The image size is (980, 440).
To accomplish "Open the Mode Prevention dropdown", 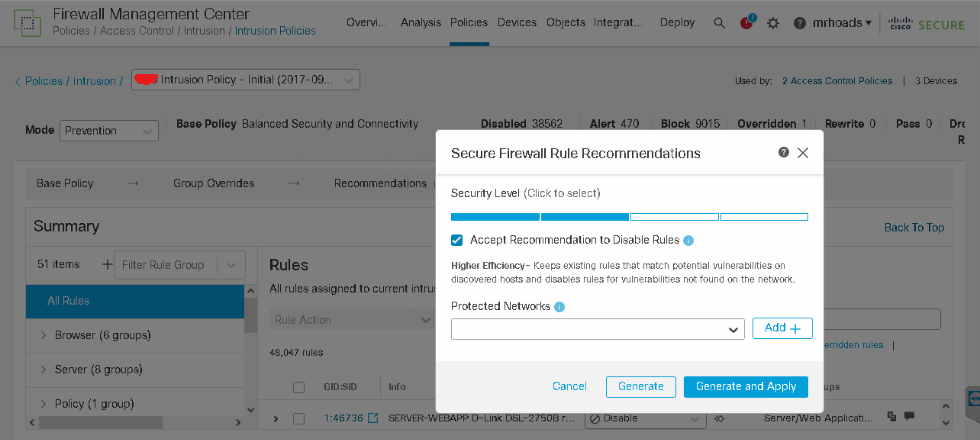I will pos(109,131).
